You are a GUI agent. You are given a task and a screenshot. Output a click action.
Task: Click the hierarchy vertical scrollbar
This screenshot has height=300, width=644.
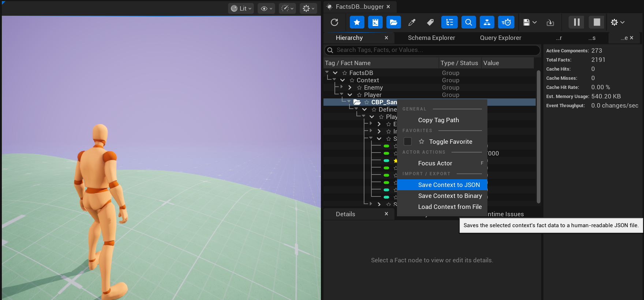click(x=538, y=136)
